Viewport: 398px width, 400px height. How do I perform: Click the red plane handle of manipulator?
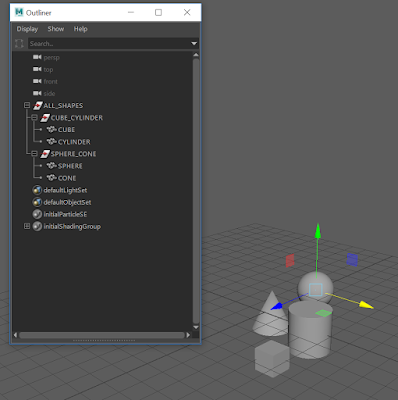[290, 261]
